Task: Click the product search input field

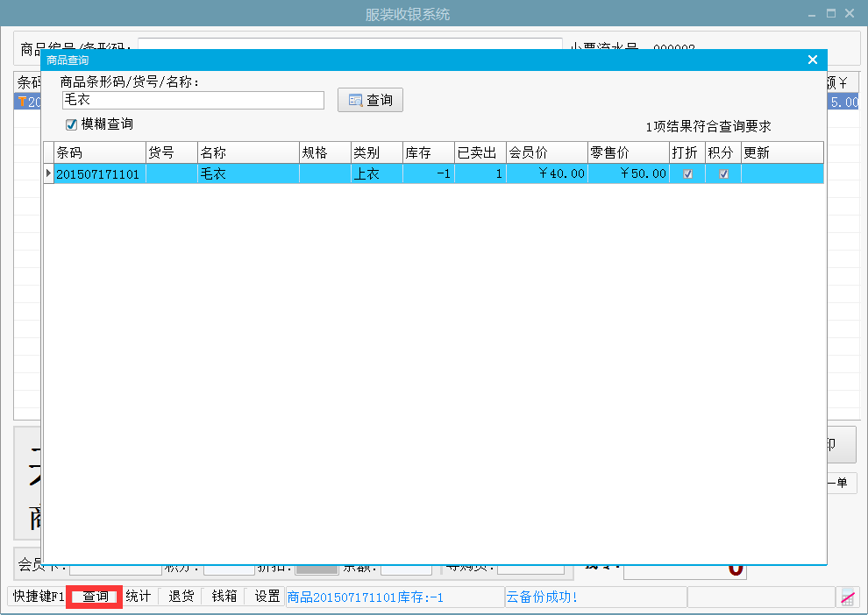Action: 193,101
